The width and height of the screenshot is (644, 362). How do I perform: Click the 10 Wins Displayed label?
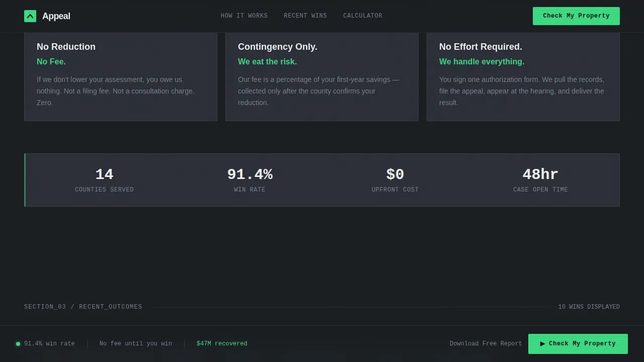pos(589,307)
